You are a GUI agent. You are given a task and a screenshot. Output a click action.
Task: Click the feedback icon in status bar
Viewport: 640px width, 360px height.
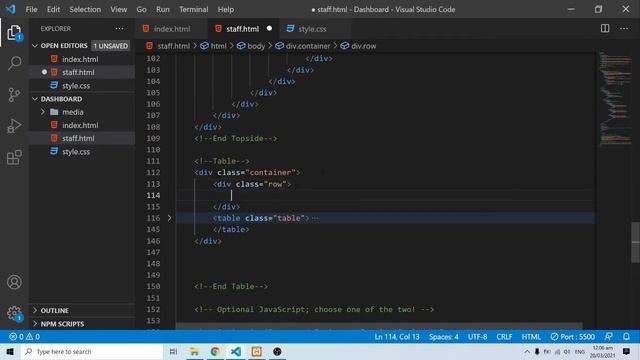[x=608, y=337]
